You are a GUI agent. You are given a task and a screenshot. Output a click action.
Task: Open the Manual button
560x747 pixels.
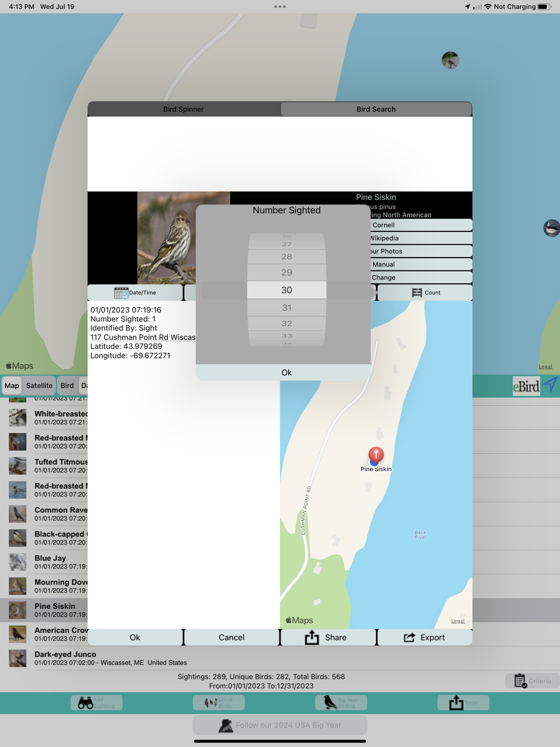point(421,264)
